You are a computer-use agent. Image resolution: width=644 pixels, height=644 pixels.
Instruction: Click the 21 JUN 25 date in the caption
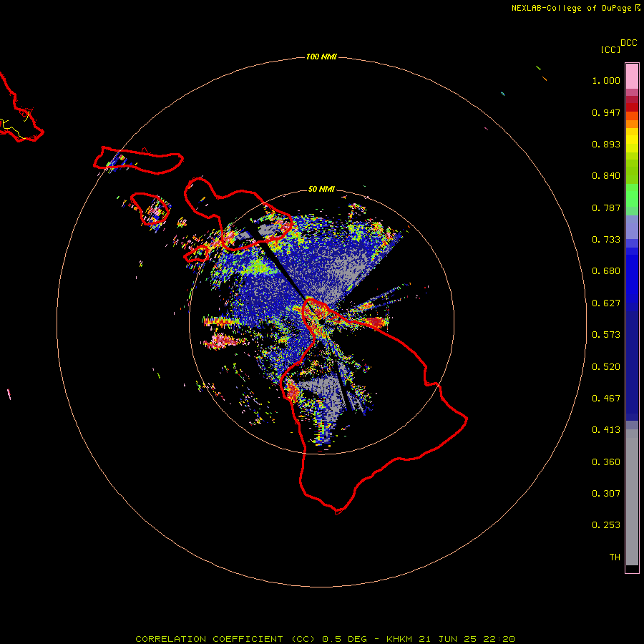pyautogui.click(x=448, y=639)
